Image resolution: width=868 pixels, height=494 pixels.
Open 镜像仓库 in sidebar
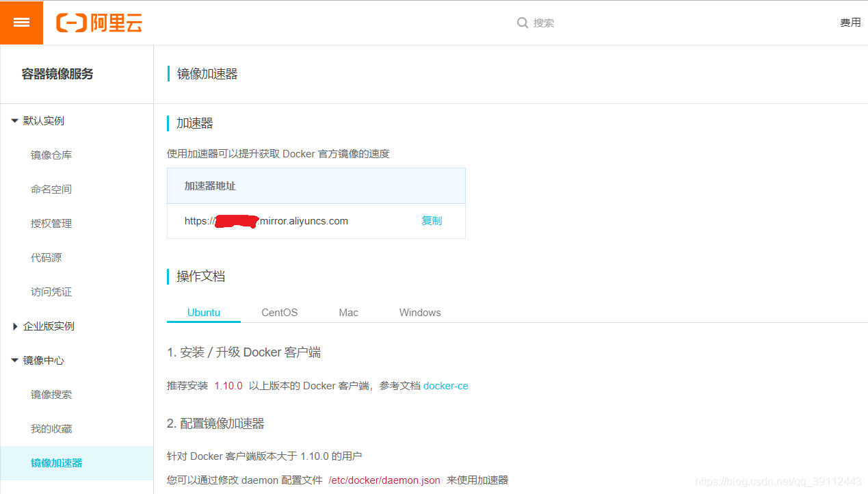point(51,155)
